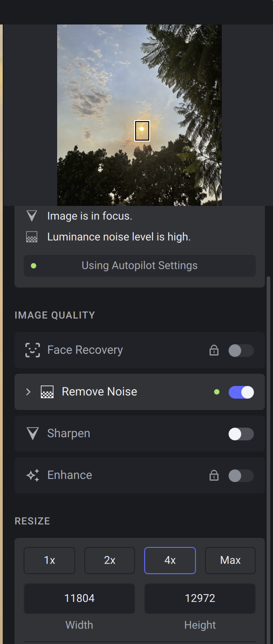Turn on the Enhance switch
Image resolution: width=273 pixels, height=644 pixels.
click(x=241, y=475)
